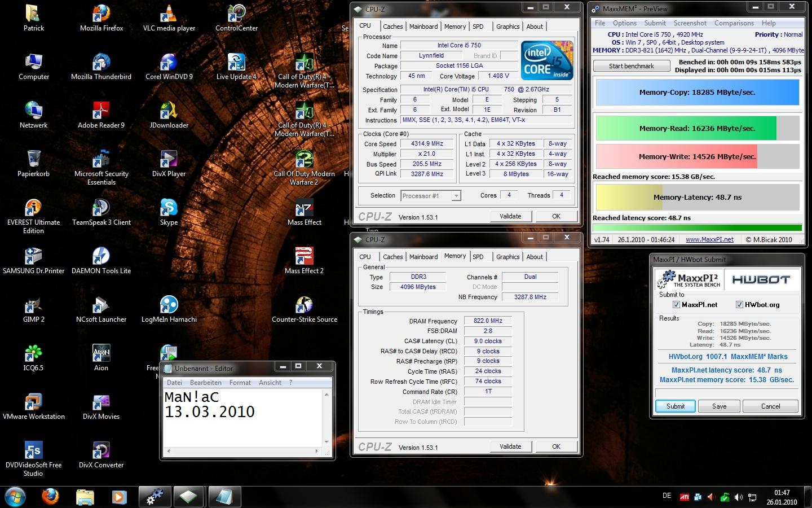The width and height of the screenshot is (812, 508).
Task: Click the Memory-Copy result bar
Action: pos(698,92)
